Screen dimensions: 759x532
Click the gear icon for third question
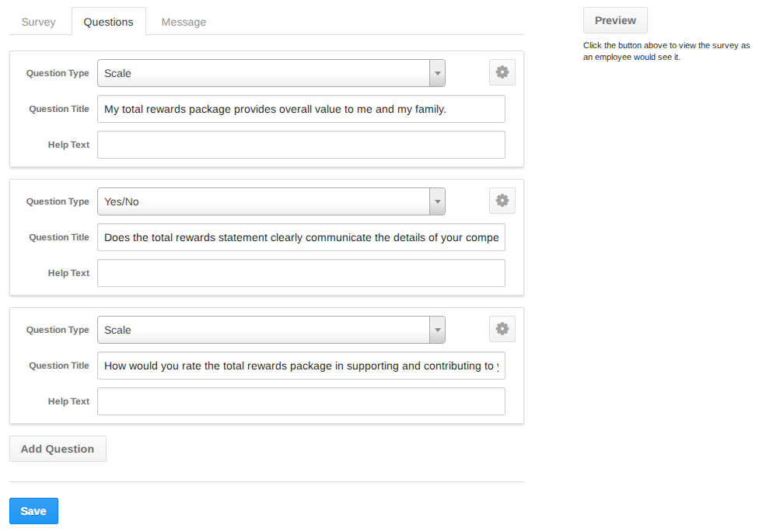click(x=502, y=329)
